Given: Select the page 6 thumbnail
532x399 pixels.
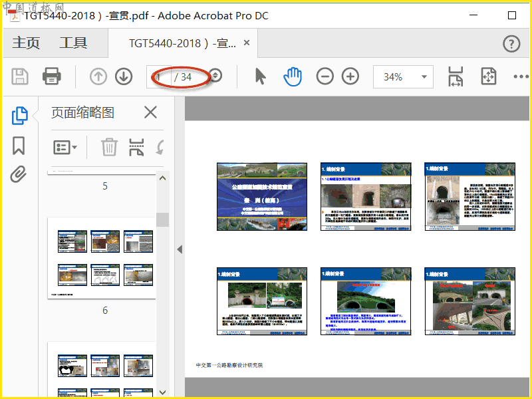Looking at the screenshot, I should click(x=102, y=258).
